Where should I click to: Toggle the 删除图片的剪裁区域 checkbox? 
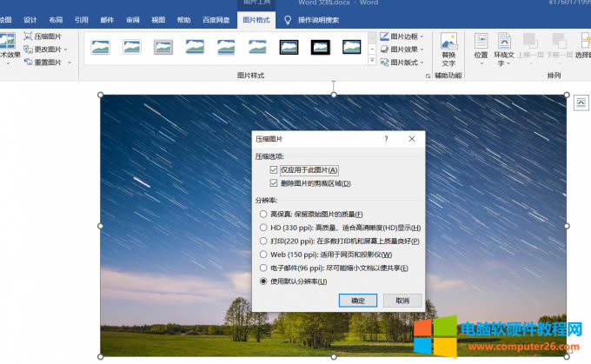pyautogui.click(x=275, y=183)
